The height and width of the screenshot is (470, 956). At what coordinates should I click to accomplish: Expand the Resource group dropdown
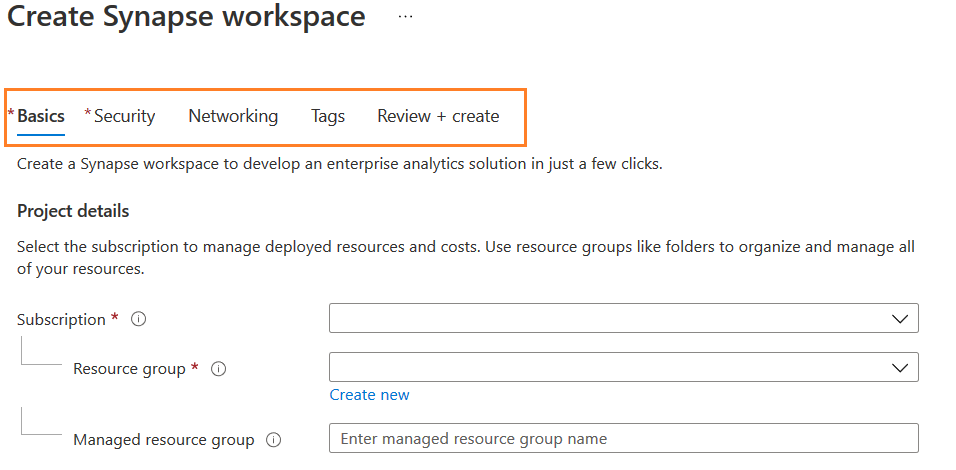(624, 367)
